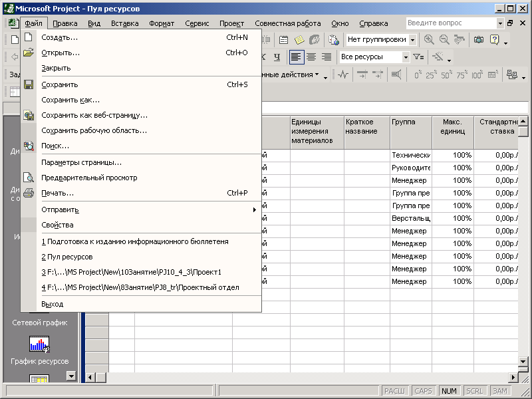Set 75% complete toolbar icon
532x399 pixels.
pos(462,74)
